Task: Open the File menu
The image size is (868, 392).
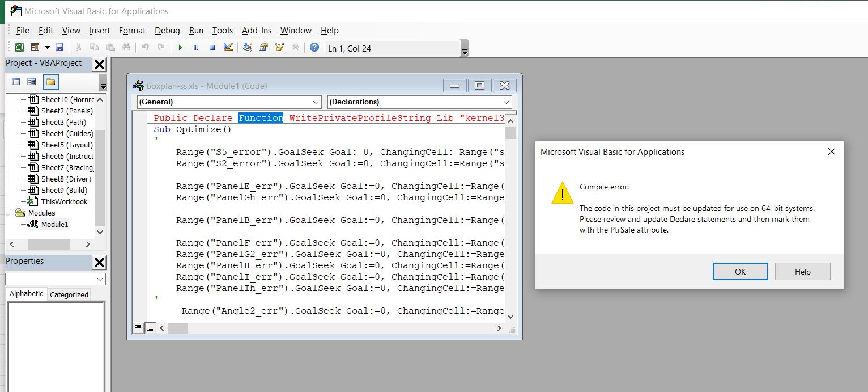Action: [x=23, y=31]
